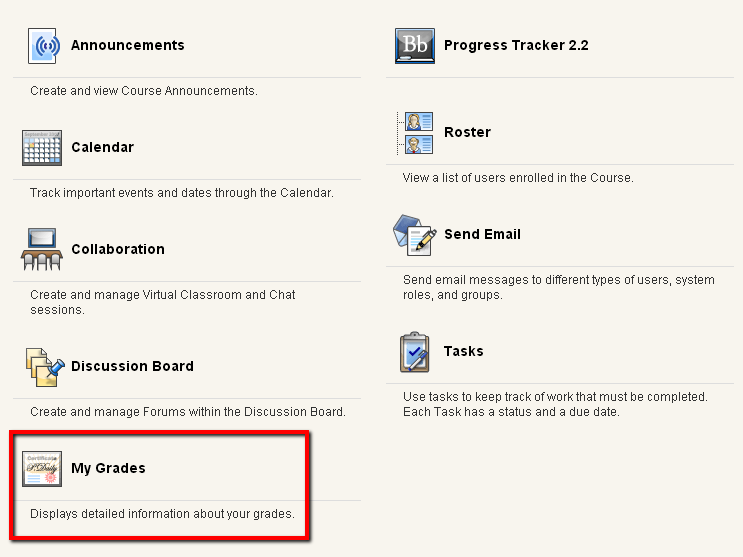Image resolution: width=743 pixels, height=557 pixels.
Task: Open the My Grades link
Action: coord(108,468)
